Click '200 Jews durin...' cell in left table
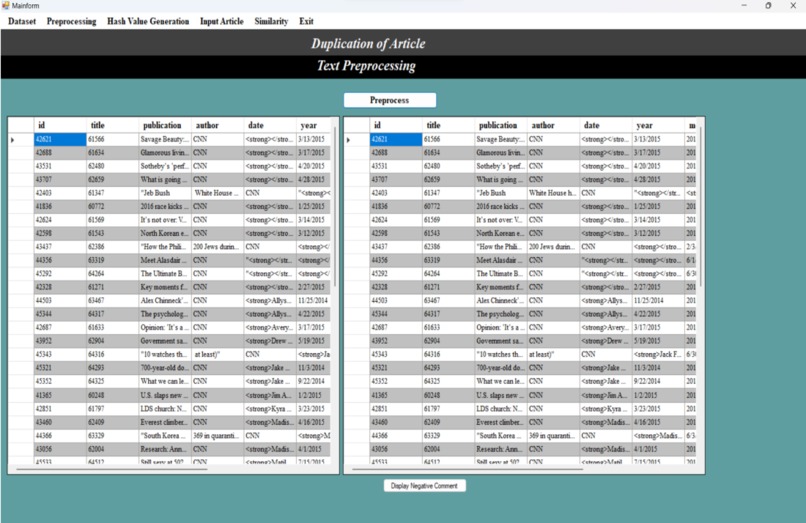The height and width of the screenshot is (523, 806). [217, 247]
